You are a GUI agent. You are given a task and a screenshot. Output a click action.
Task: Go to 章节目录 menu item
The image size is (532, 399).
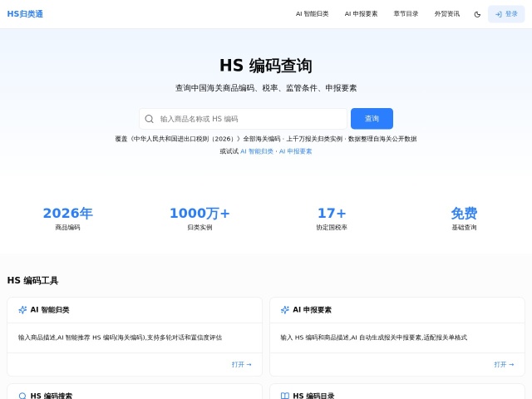coord(406,14)
